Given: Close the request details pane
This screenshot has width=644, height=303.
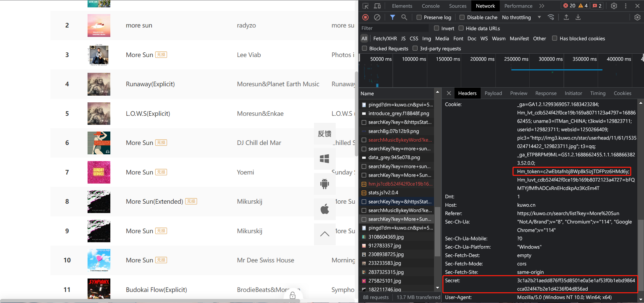Looking at the screenshot, I should click(x=449, y=93).
